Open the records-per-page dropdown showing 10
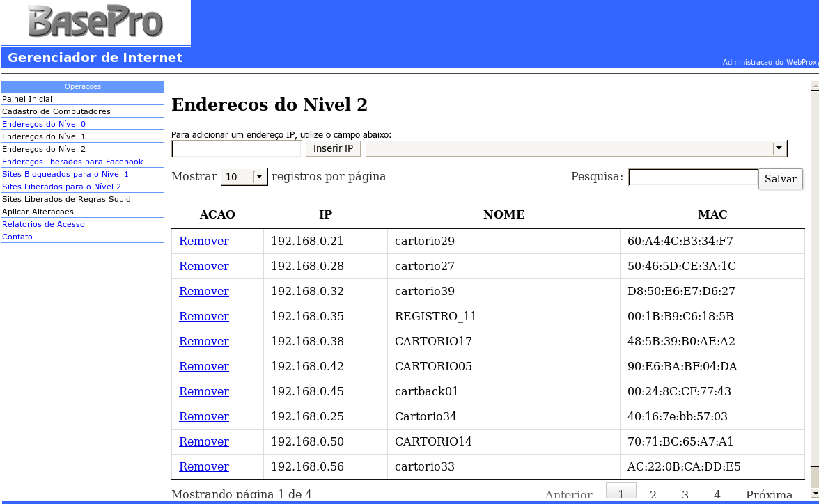The width and height of the screenshot is (819, 504). click(244, 177)
